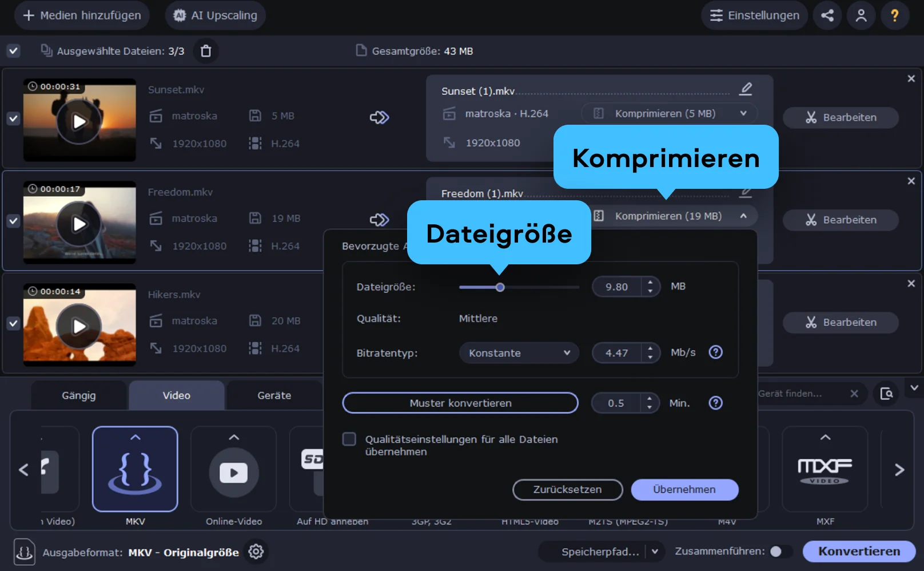Open the Speicherpfad dropdown arrow
The width and height of the screenshot is (924, 571).
(x=655, y=552)
